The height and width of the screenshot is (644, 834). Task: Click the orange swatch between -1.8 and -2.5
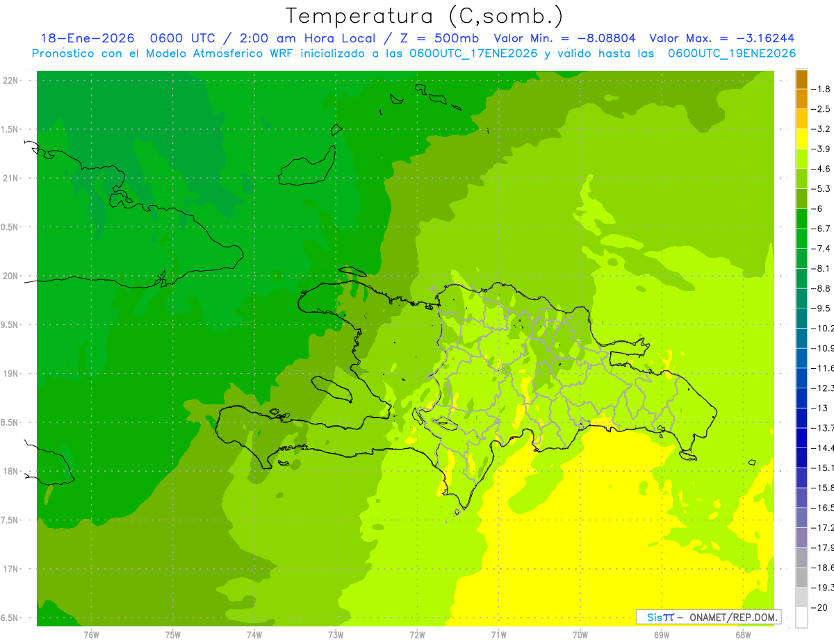point(801,99)
